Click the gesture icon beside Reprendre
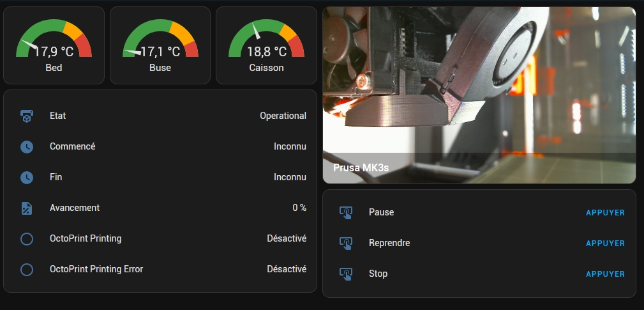The height and width of the screenshot is (310, 644). click(x=346, y=243)
